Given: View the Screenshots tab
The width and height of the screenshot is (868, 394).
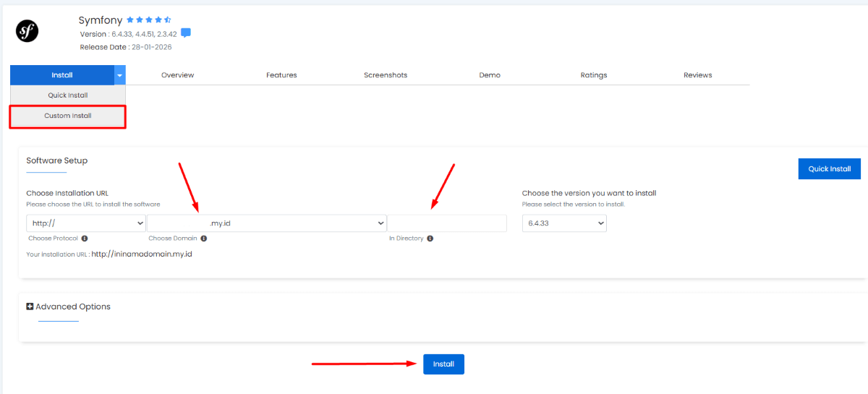Looking at the screenshot, I should (x=386, y=75).
